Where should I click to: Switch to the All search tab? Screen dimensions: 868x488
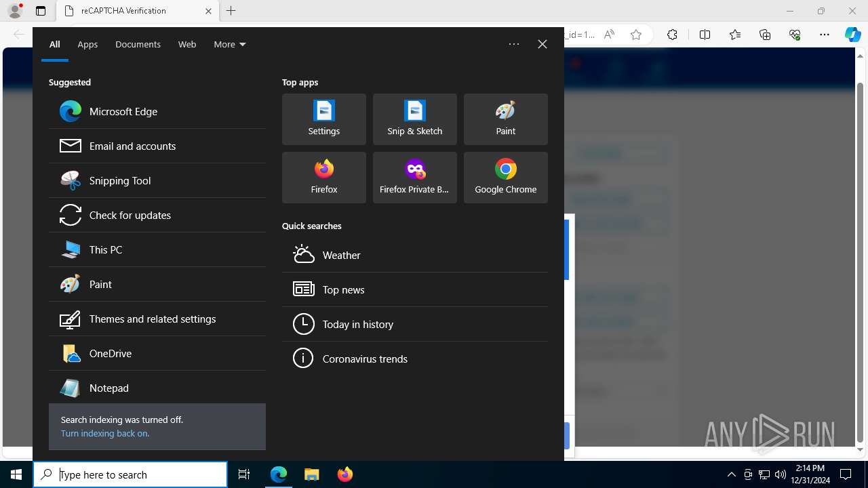tap(55, 44)
